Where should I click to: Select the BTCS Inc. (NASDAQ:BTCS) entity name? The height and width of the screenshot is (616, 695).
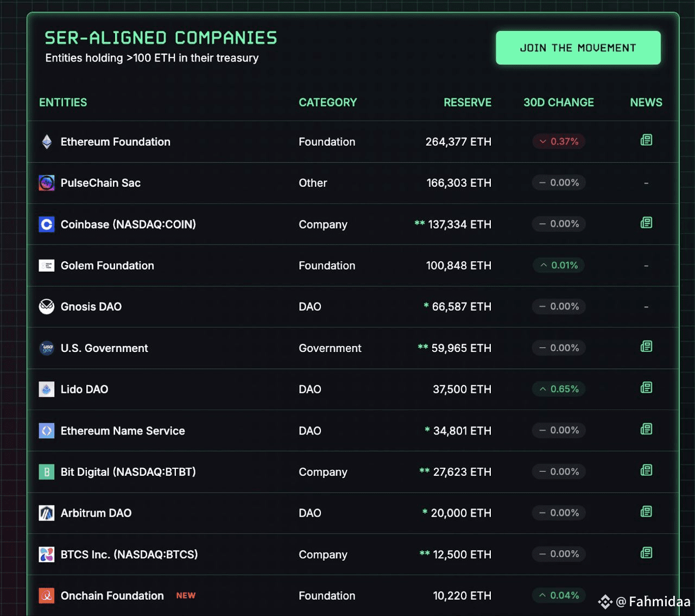tap(129, 555)
